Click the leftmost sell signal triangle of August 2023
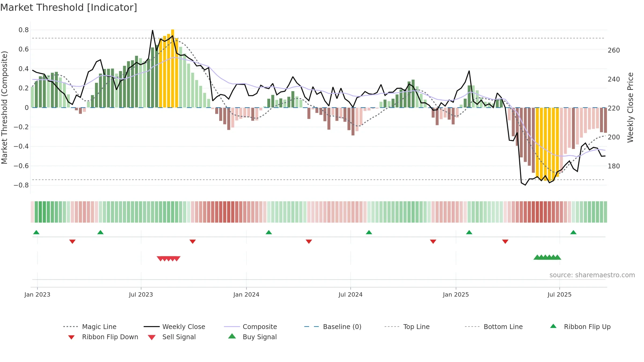Image resolution: width=644 pixels, height=362 pixels. pos(160,258)
